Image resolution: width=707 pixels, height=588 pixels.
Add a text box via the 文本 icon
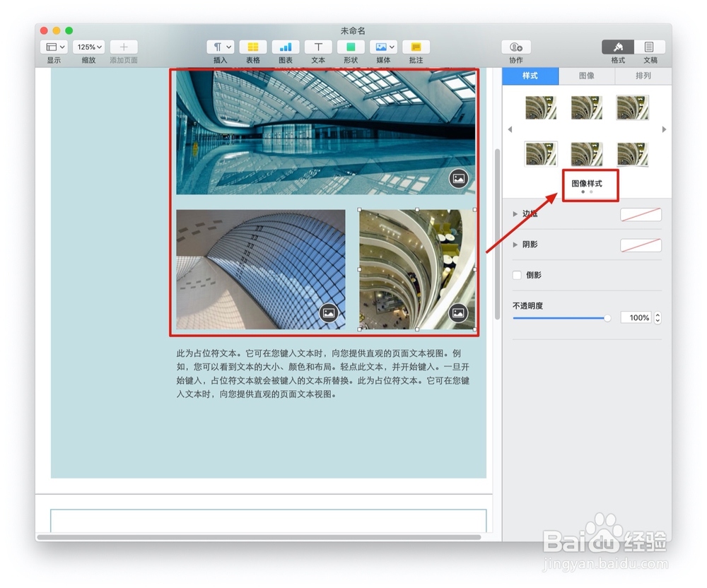(x=317, y=48)
